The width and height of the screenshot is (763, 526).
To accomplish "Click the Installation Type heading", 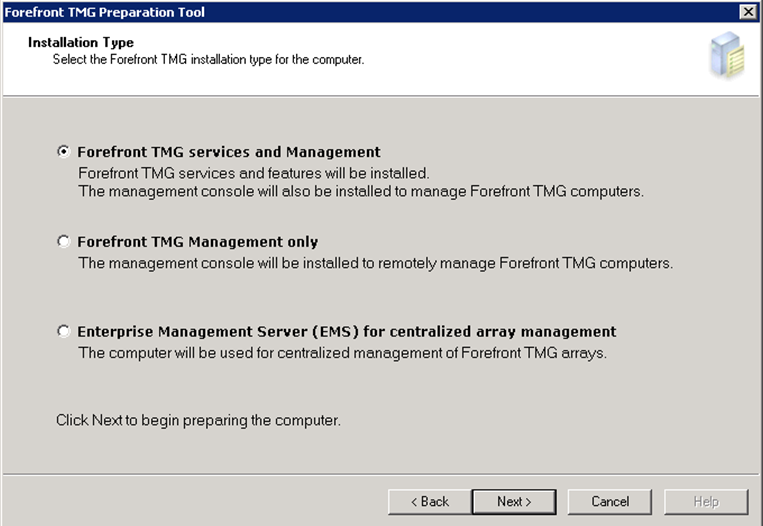I will click(81, 43).
